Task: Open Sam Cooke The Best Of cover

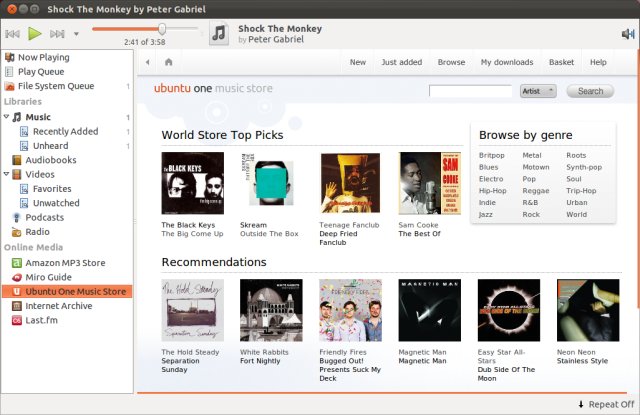Action: click(x=430, y=183)
